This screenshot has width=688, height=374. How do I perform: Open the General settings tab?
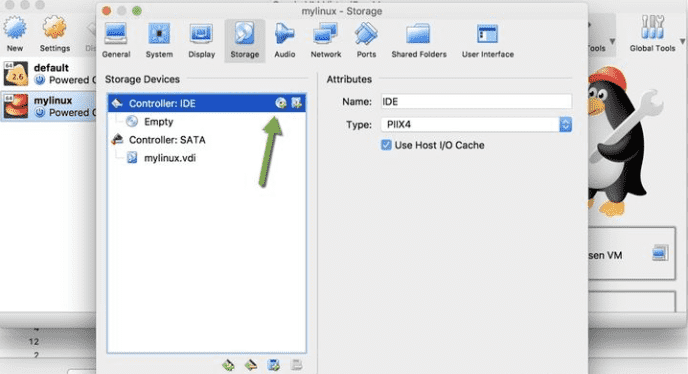(116, 40)
